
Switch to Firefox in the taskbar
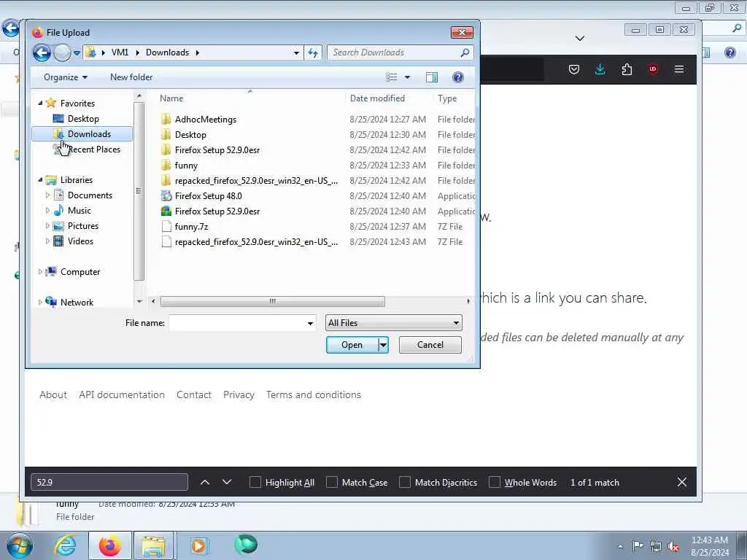(109, 546)
